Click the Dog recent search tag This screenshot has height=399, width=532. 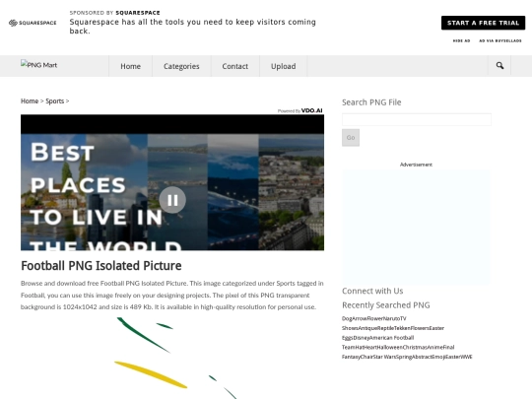click(x=347, y=318)
